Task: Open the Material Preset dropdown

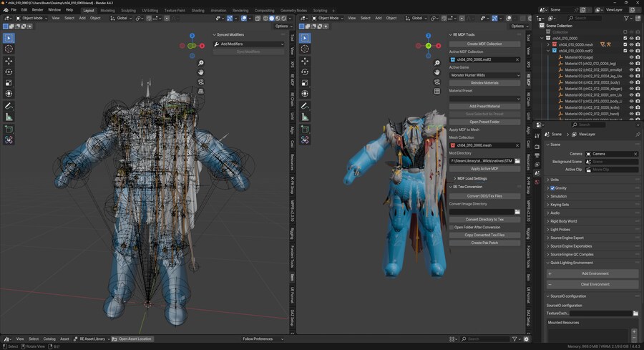Action: pyautogui.click(x=484, y=99)
